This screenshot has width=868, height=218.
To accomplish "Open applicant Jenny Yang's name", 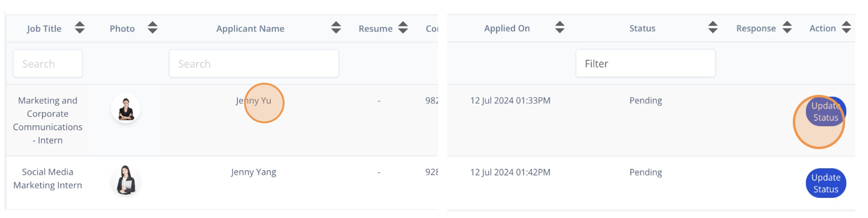I will pyautogui.click(x=254, y=172).
